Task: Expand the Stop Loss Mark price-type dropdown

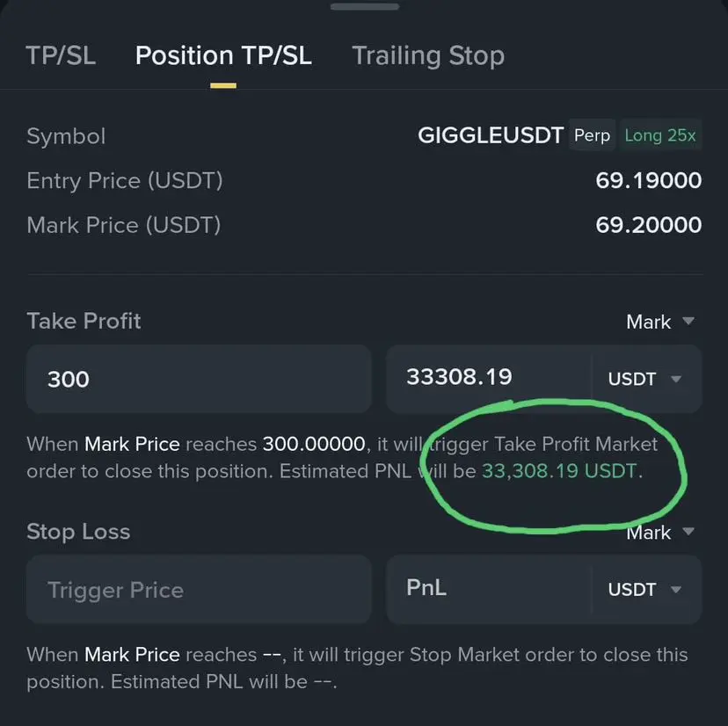Action: pyautogui.click(x=659, y=533)
